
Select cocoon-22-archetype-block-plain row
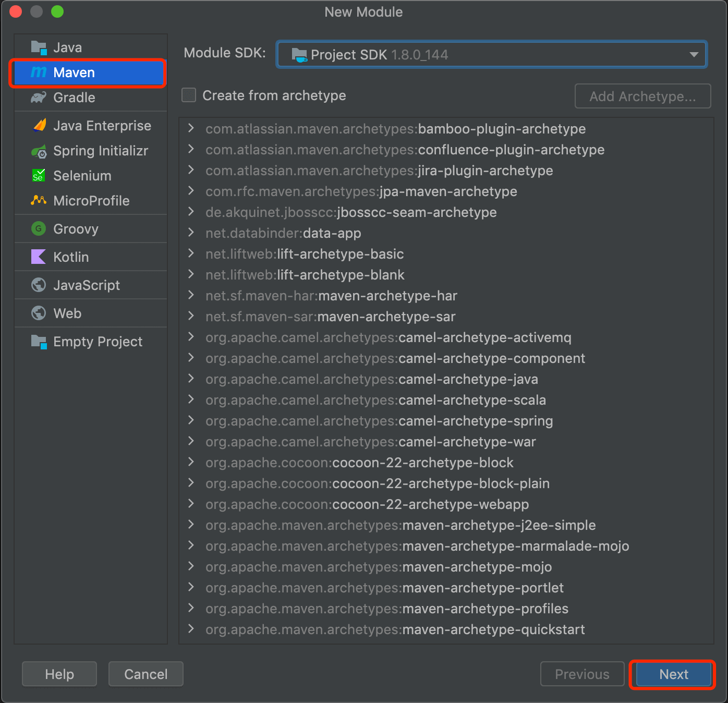click(446, 483)
